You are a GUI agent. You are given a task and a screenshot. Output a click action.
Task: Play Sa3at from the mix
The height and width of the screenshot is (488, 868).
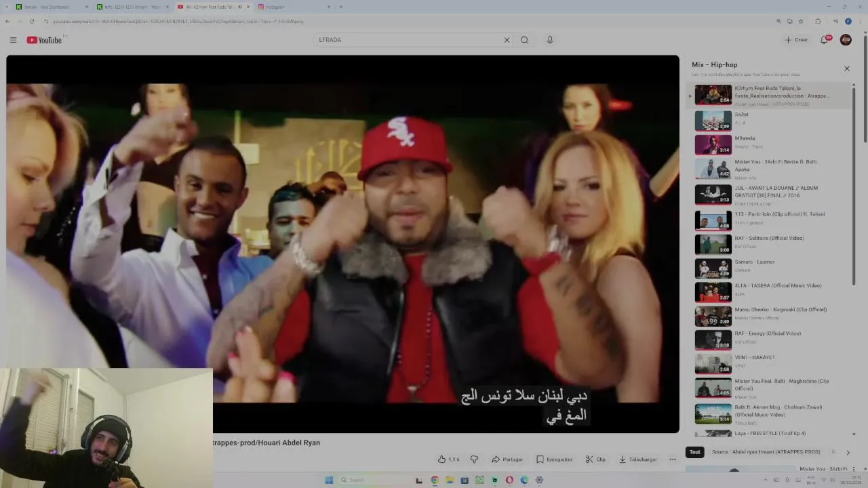coord(769,121)
